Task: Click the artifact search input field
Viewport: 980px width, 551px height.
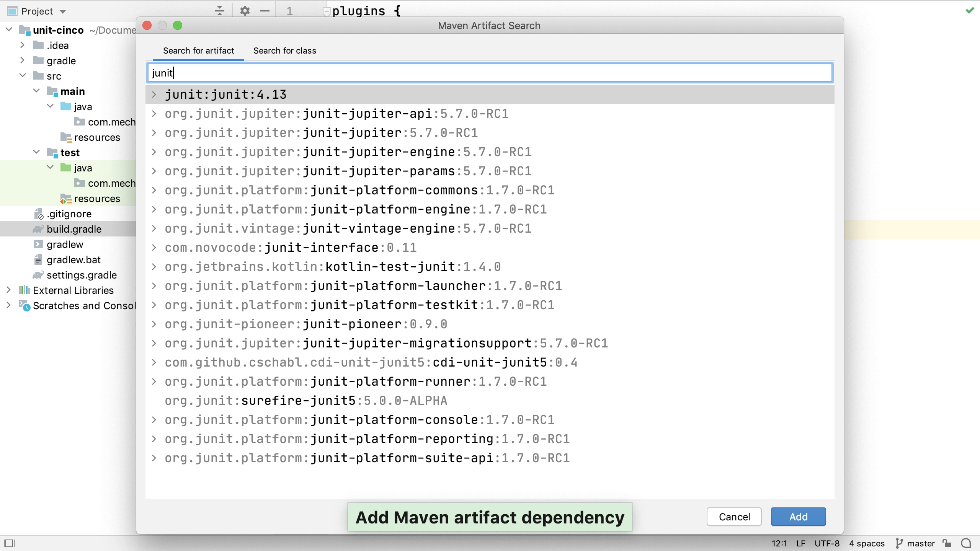Action: (490, 73)
